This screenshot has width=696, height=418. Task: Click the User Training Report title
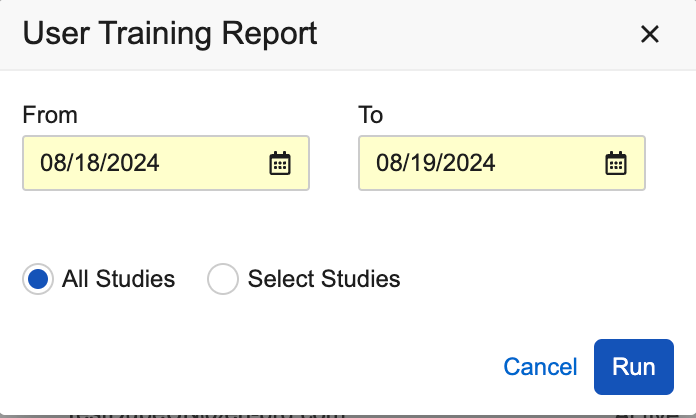point(170,34)
